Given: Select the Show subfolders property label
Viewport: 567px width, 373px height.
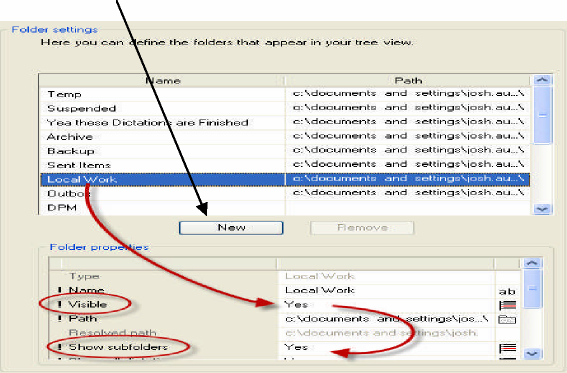Looking at the screenshot, I should click(118, 347).
